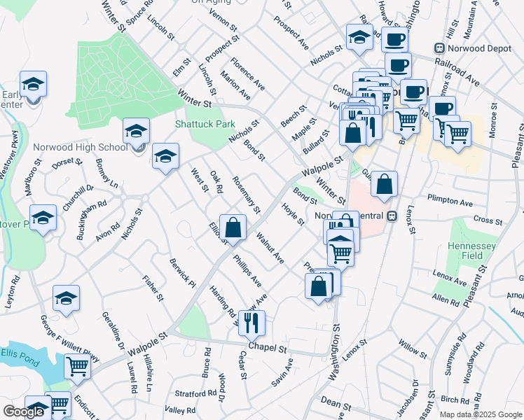Click shopping bag marker above Washington St label
This screenshot has height=420, width=524.
[319, 287]
